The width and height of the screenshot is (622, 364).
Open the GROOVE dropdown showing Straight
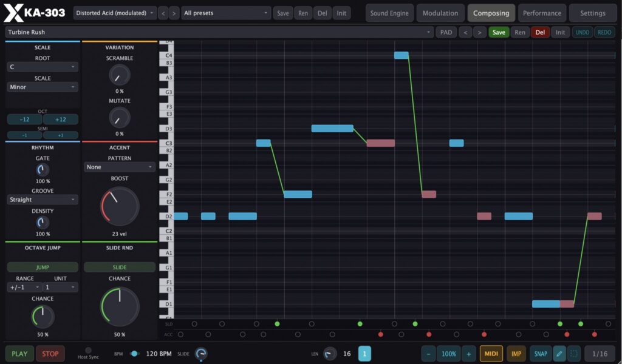tap(43, 199)
